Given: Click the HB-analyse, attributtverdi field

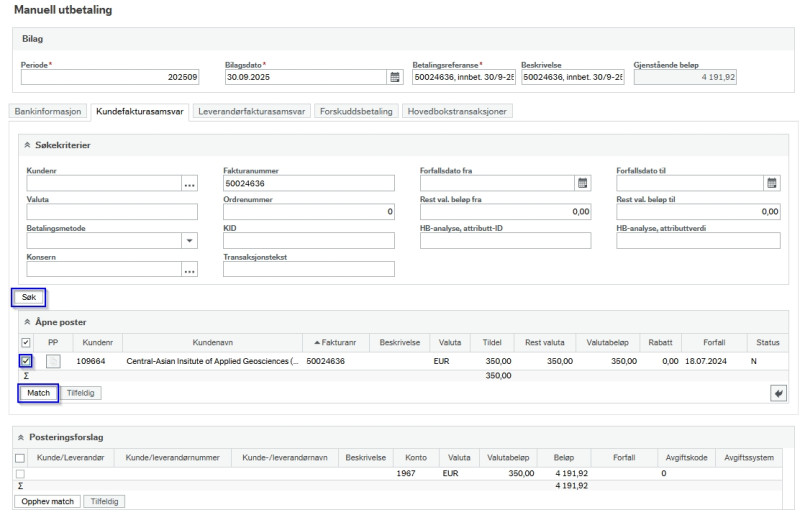Looking at the screenshot, I should 698,240.
